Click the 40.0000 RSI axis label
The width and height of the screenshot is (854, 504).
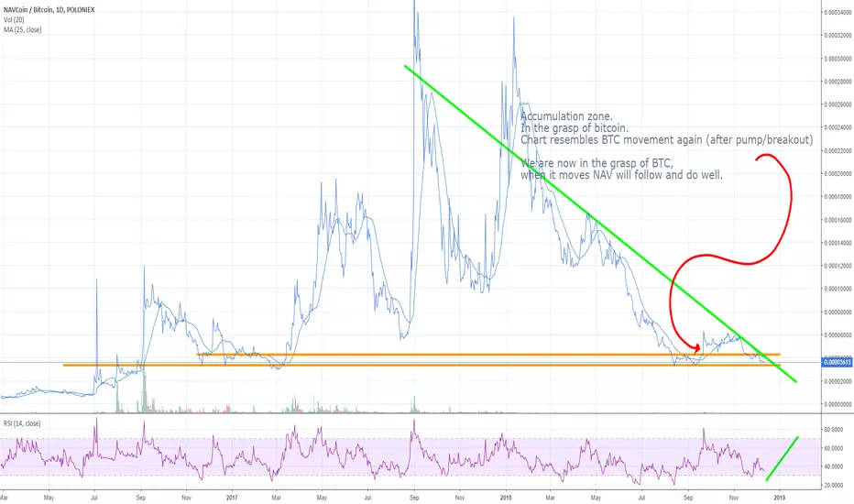[x=834, y=466]
